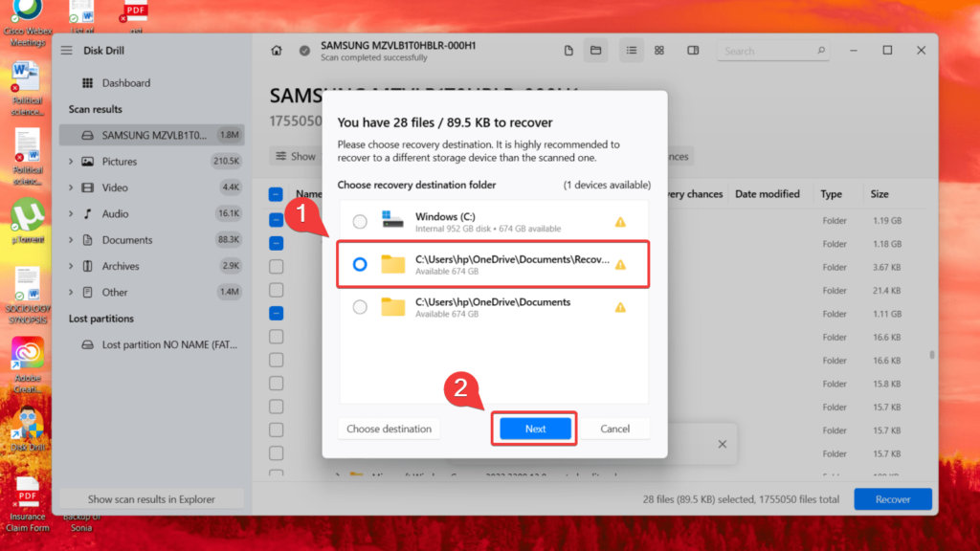The image size is (980, 551).
Task: Click the Next button
Action: click(x=535, y=429)
